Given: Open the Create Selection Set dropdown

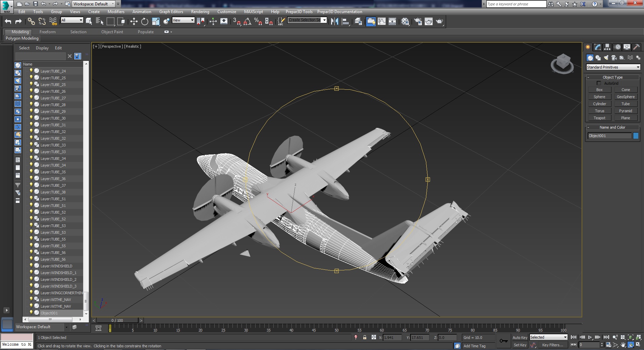Looking at the screenshot, I should point(307,20).
